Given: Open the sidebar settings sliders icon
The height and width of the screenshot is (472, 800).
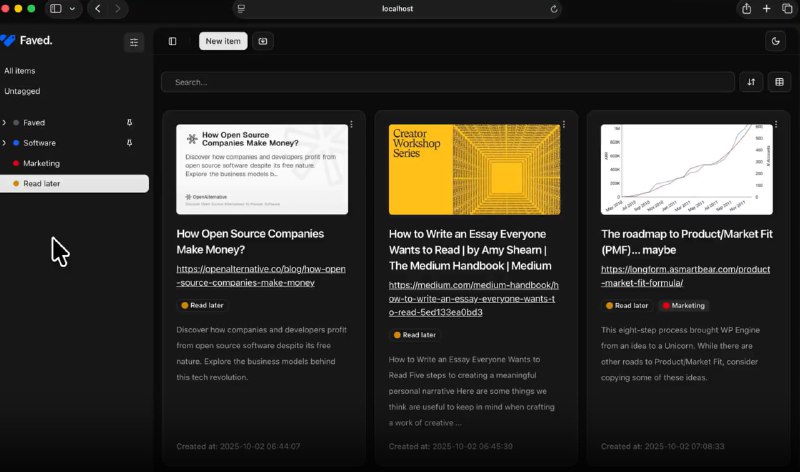Looking at the screenshot, I should (134, 41).
